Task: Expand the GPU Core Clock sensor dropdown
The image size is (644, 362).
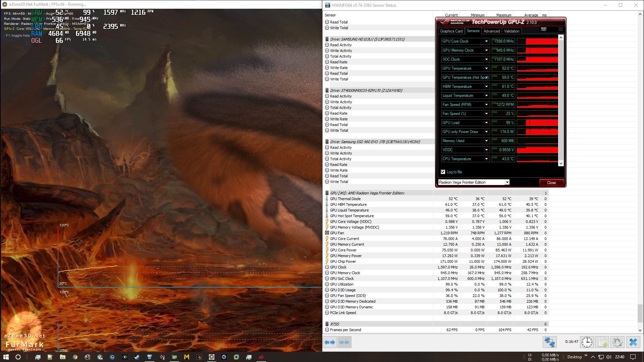Action: tap(486, 41)
